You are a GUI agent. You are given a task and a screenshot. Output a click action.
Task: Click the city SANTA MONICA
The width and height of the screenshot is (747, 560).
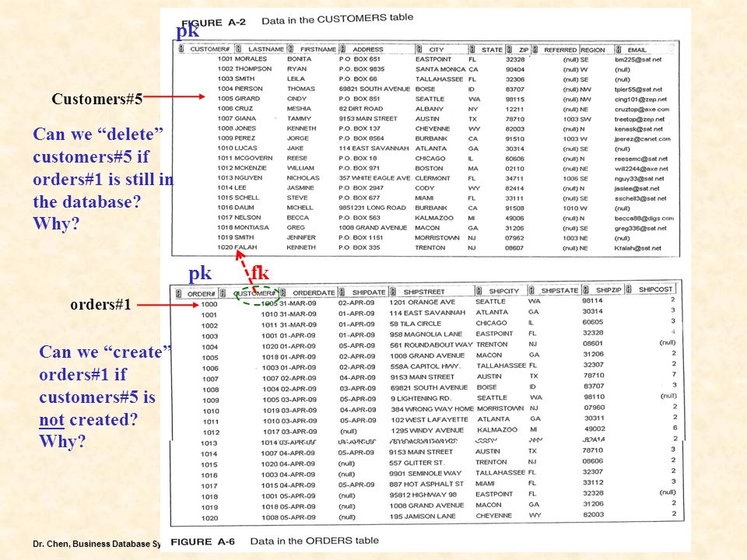(440, 69)
